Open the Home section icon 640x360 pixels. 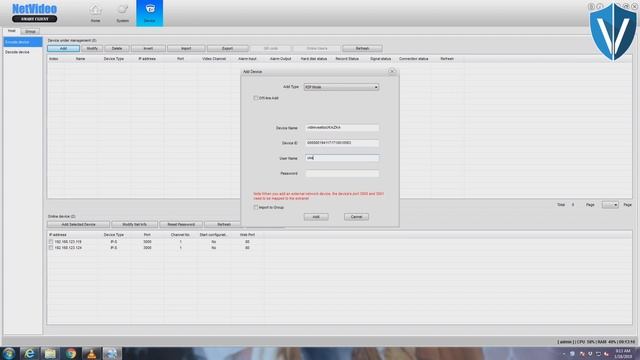click(x=96, y=13)
